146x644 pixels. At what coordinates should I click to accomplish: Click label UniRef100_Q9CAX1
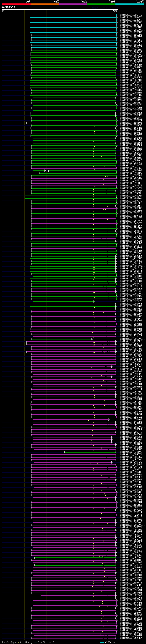[x=131, y=417]
